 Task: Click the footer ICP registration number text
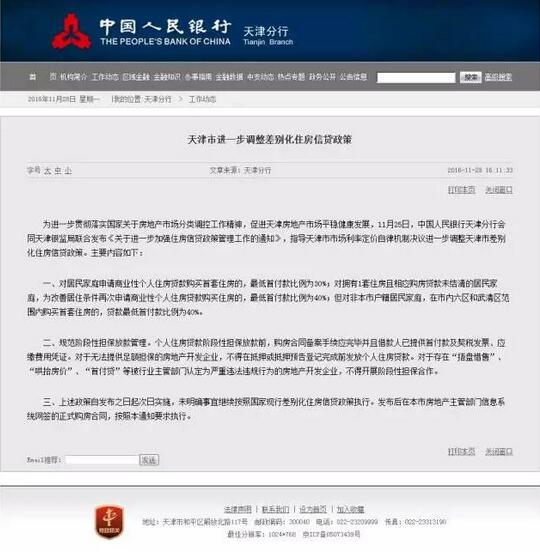pyautogui.click(x=331, y=534)
